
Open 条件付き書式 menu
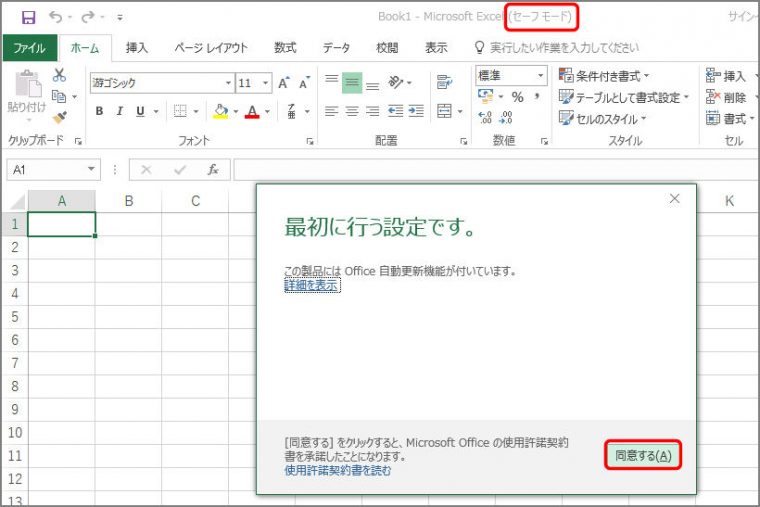pyautogui.click(x=603, y=76)
